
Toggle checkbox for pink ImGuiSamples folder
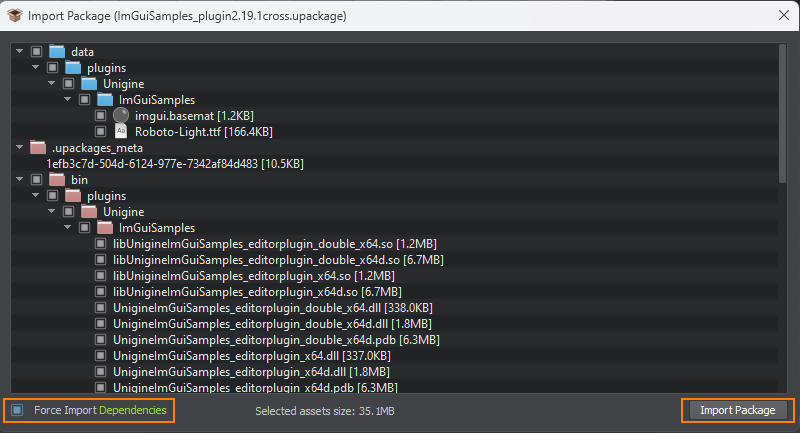(85, 227)
